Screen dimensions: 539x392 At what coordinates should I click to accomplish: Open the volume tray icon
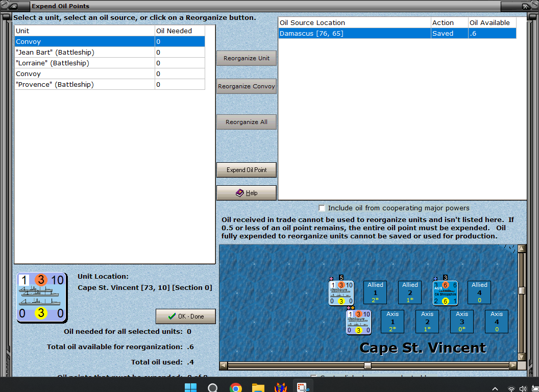523,388
